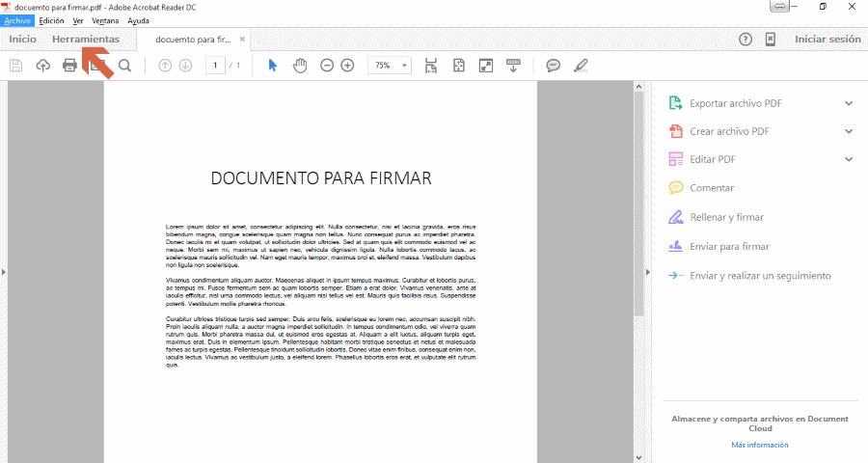Click the Search magnifier icon
The width and height of the screenshot is (868, 463).
click(x=125, y=66)
